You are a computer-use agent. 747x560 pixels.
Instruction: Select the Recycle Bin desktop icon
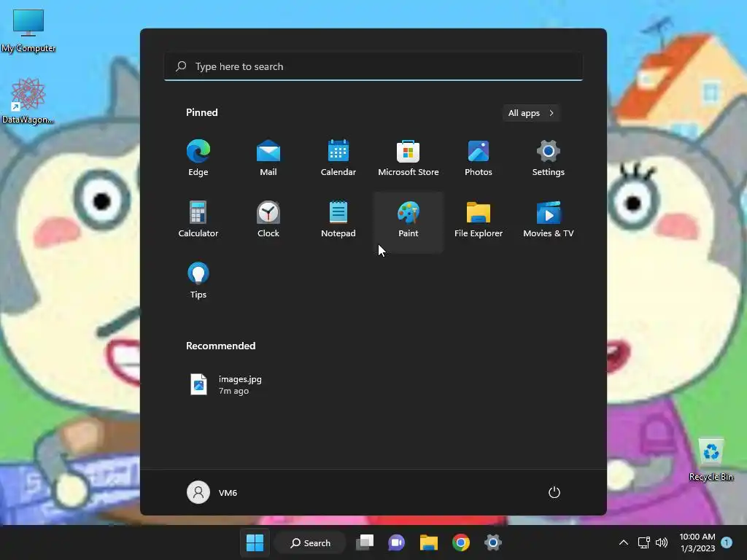tap(711, 460)
